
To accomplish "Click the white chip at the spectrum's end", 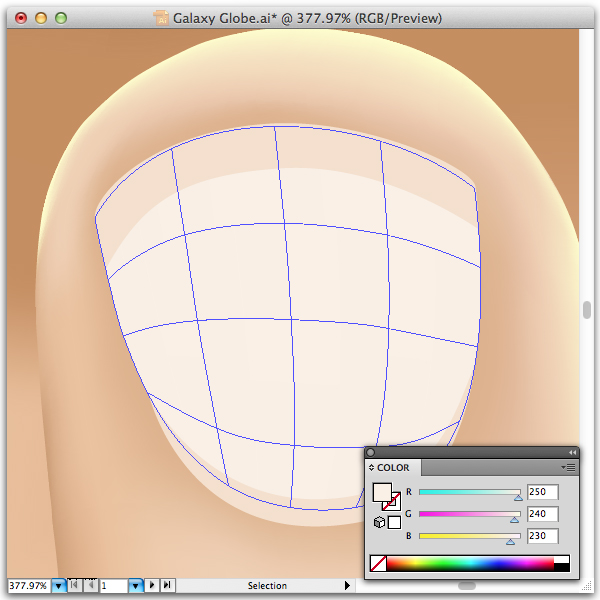I will click(561, 559).
